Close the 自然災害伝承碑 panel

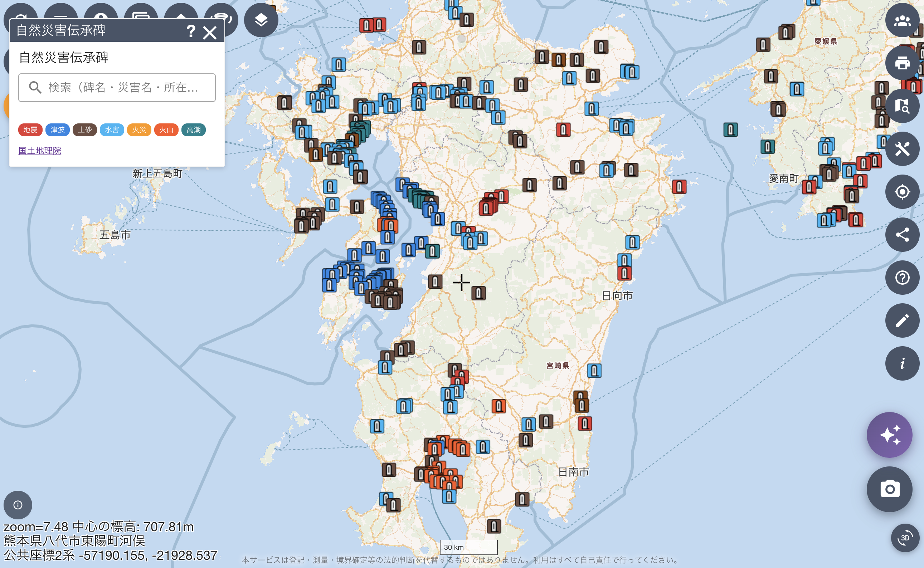210,33
